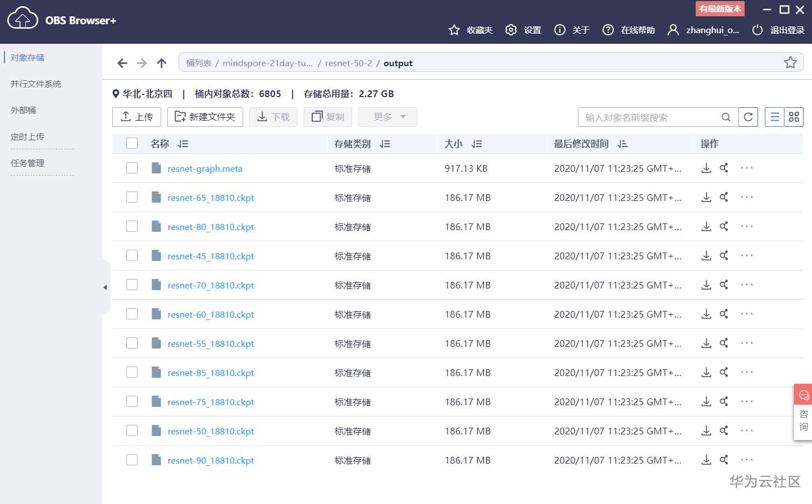Screen dimensions: 812x504
Task: Open more actions for resnet-graph.meta
Action: [747, 168]
